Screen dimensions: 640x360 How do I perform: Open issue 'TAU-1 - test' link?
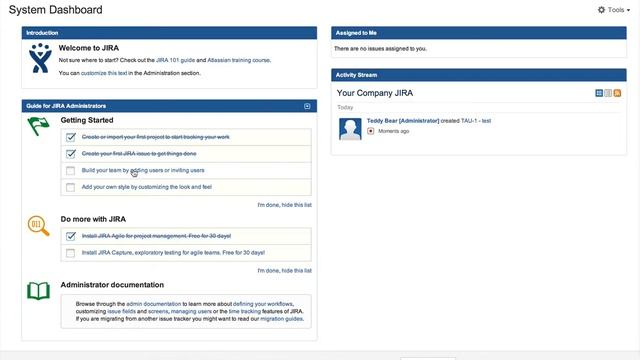[476, 121]
